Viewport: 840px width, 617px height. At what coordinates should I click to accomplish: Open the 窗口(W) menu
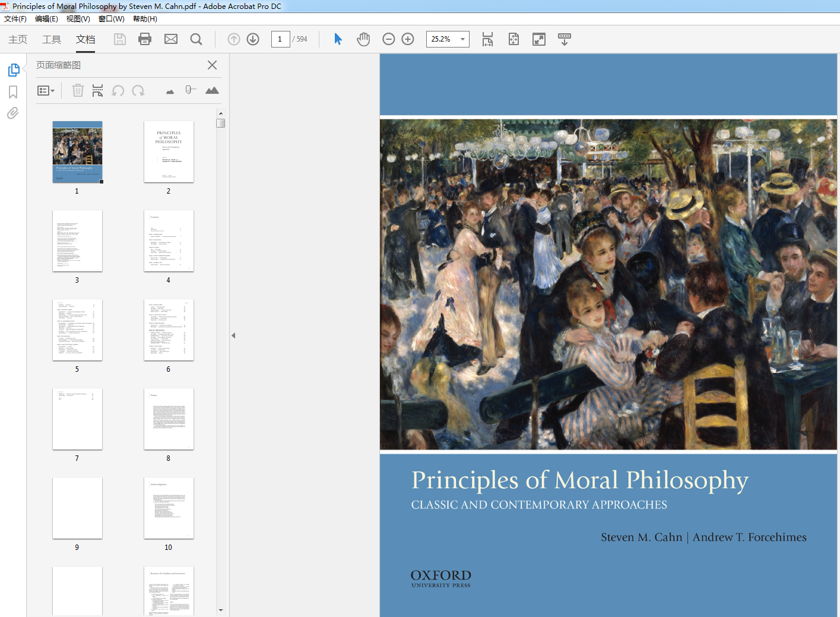click(x=112, y=19)
